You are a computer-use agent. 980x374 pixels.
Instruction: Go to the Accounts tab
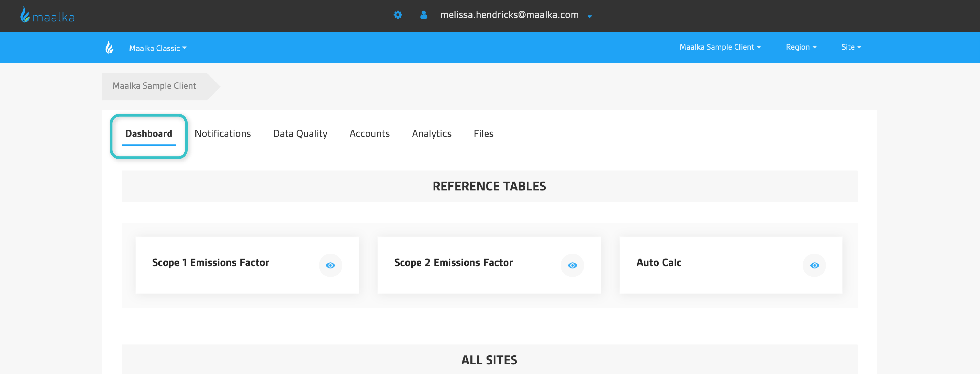tap(369, 134)
